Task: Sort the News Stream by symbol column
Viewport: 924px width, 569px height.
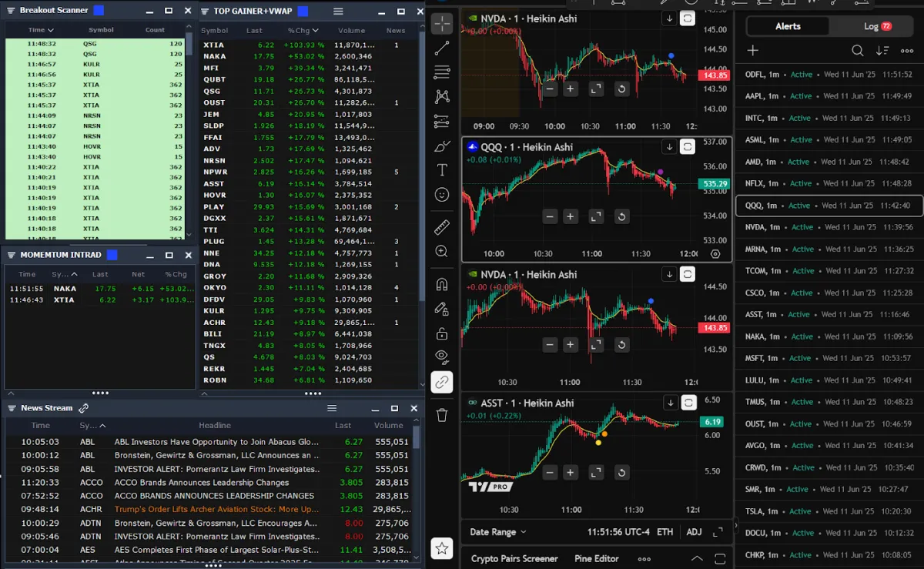Action: click(92, 425)
